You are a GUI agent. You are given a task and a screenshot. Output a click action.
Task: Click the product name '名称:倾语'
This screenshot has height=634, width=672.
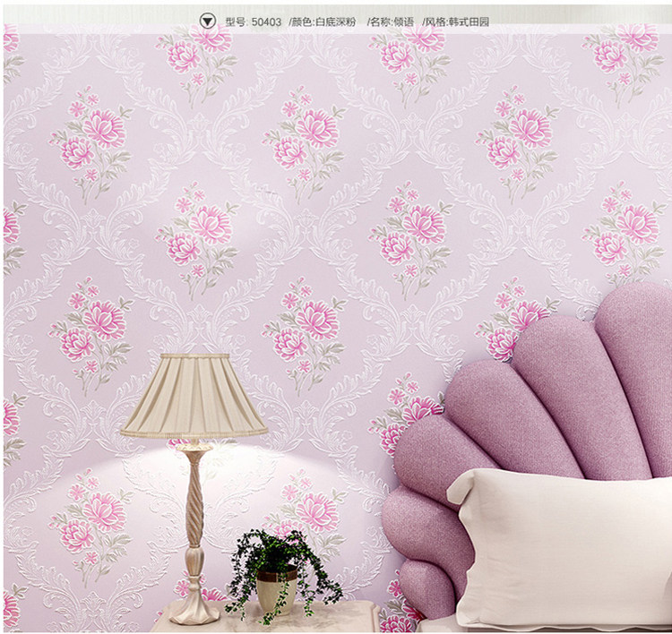point(392,21)
